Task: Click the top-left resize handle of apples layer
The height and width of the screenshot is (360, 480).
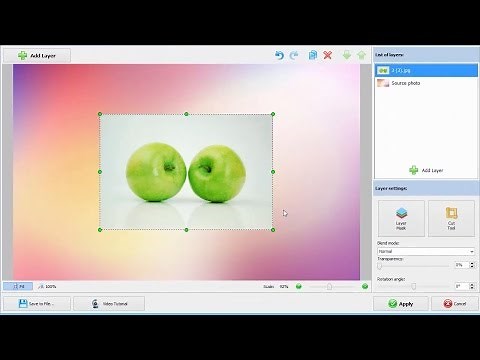Action: (x=100, y=114)
